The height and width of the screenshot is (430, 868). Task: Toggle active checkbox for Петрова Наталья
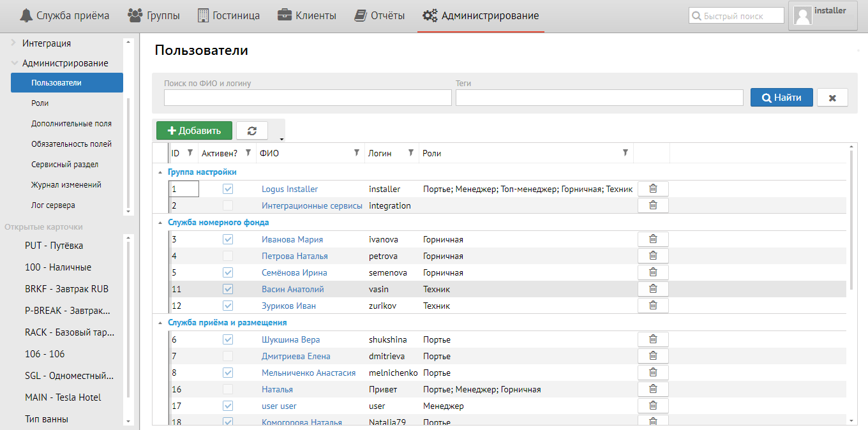[228, 256]
